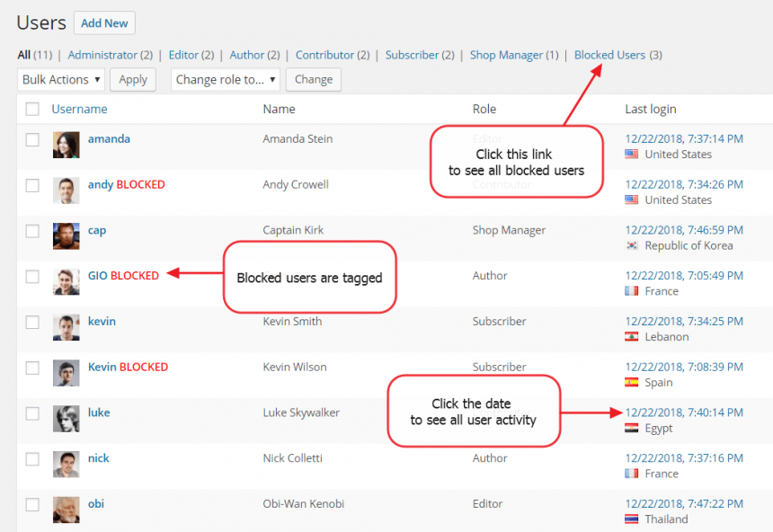Filter by Blocked Users
The image size is (773, 532).
(x=609, y=55)
